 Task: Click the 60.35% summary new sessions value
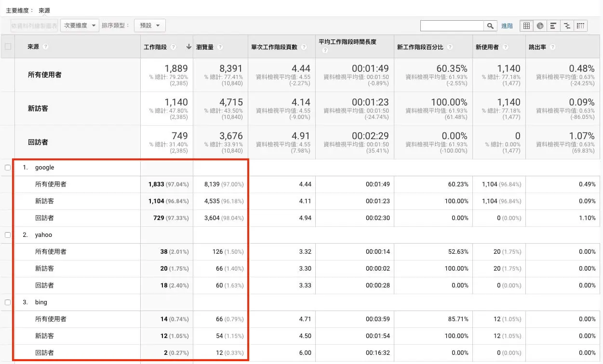click(x=452, y=68)
